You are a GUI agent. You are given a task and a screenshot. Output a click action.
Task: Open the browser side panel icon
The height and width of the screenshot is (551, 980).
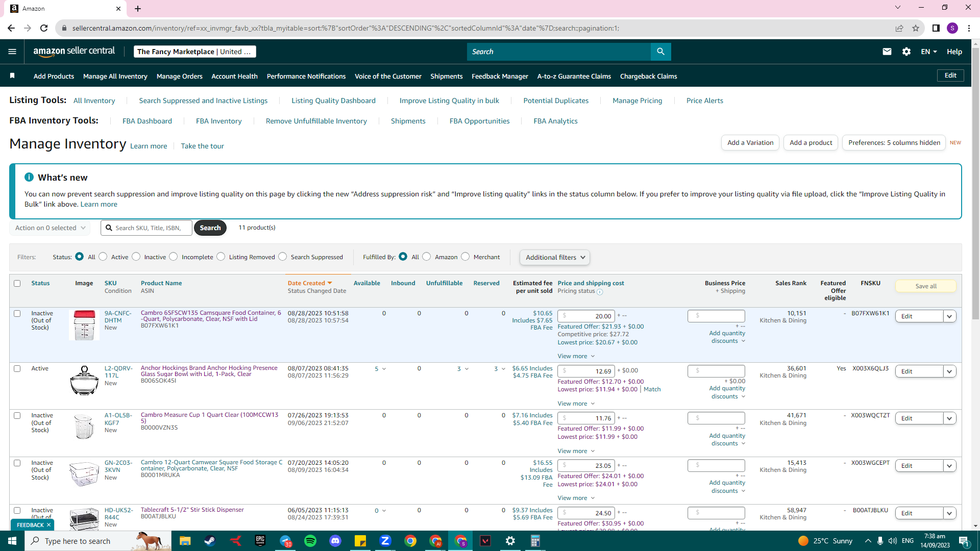tap(936, 28)
